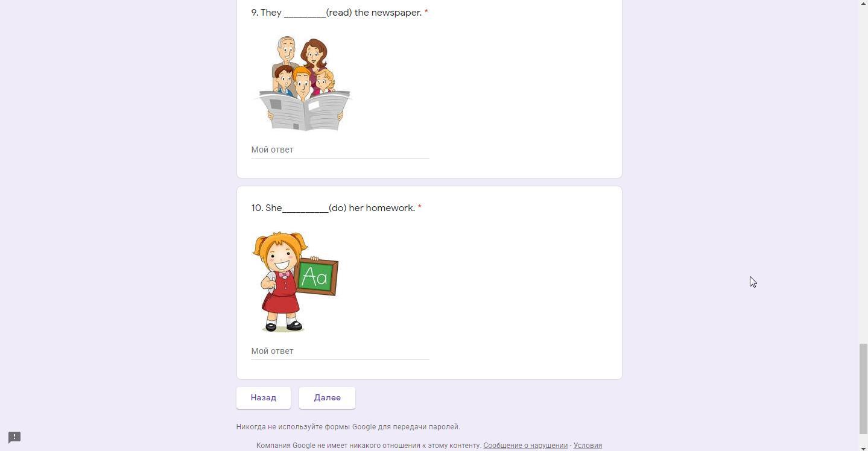The width and height of the screenshot is (868, 451).
Task: Click the answer field for question 9
Action: [340, 150]
